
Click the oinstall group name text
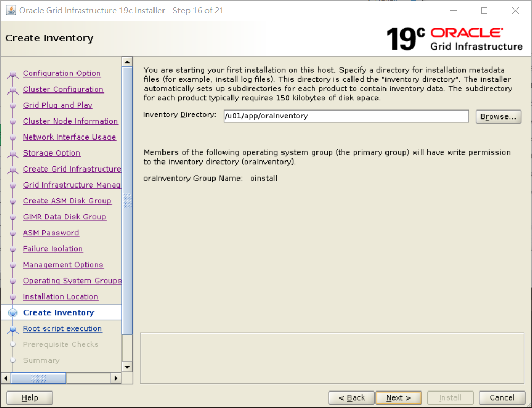264,178
